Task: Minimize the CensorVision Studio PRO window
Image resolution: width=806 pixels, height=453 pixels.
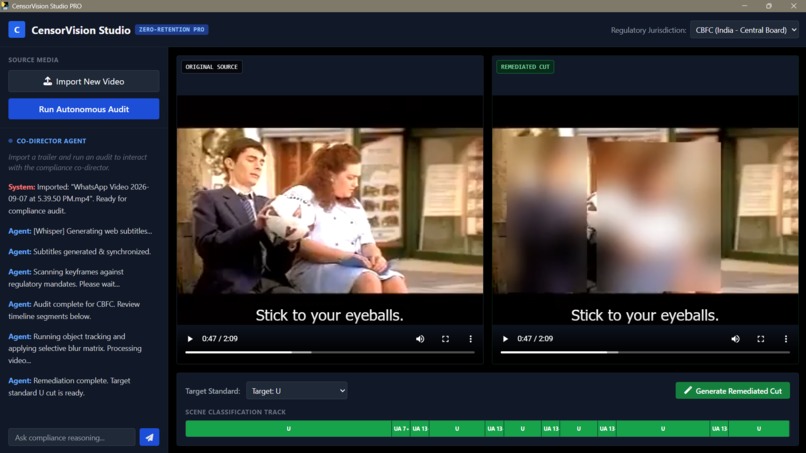Action: pos(744,6)
